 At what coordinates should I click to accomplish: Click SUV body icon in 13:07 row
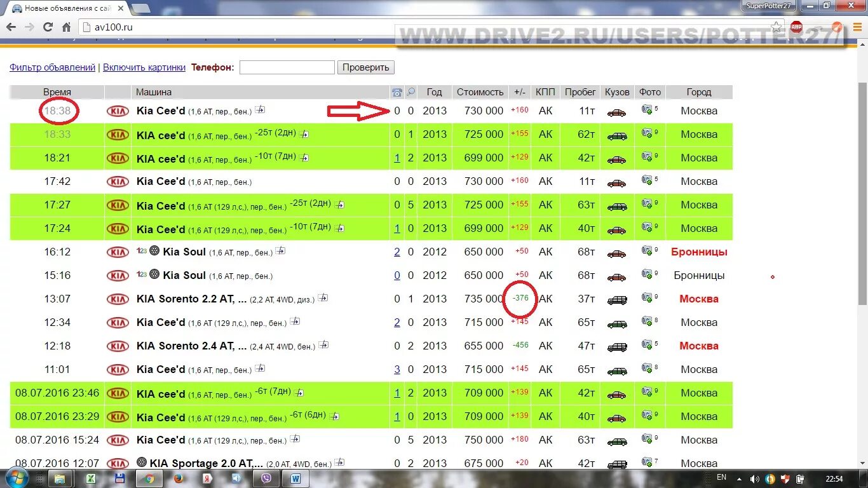pyautogui.click(x=616, y=301)
